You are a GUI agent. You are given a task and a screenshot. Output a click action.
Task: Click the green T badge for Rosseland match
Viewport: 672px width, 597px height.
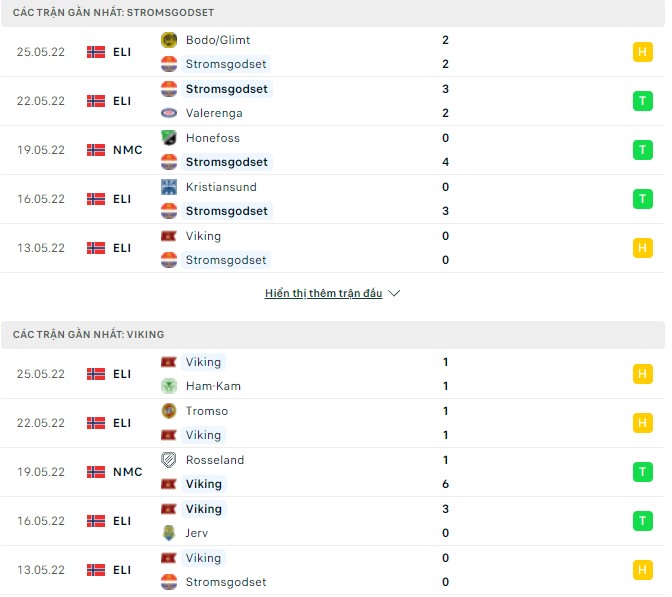(642, 472)
